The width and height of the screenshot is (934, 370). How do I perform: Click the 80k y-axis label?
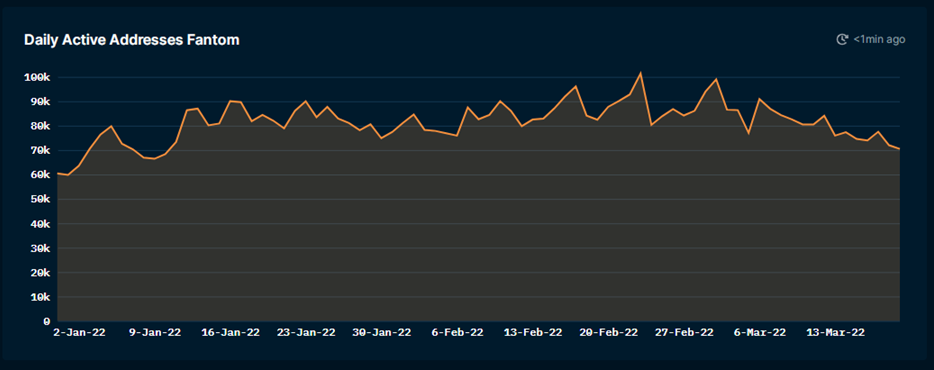tap(40, 126)
